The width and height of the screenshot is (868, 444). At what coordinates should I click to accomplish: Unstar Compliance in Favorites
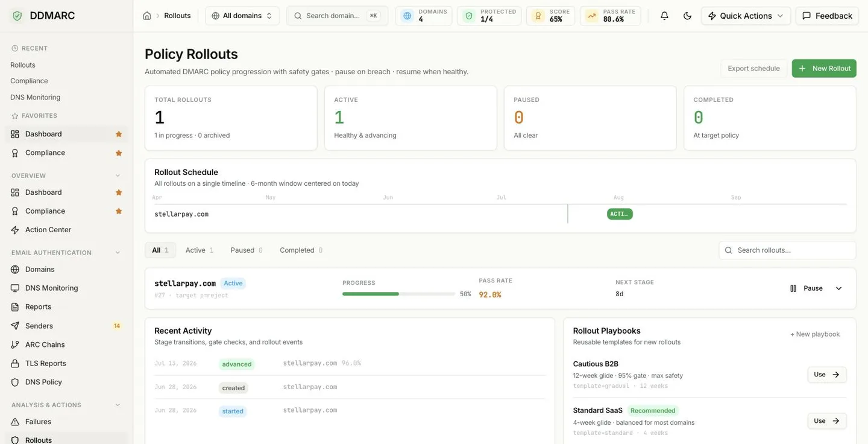pyautogui.click(x=119, y=153)
